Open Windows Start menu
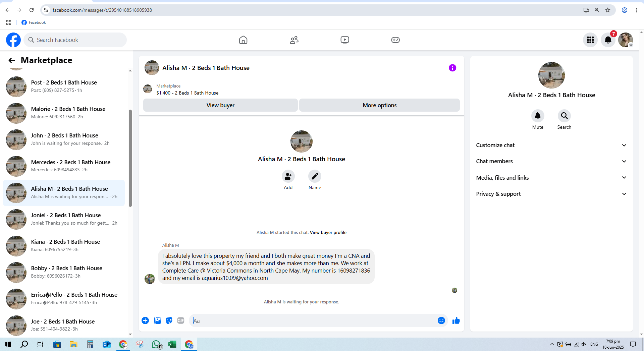Viewport: 644px width, 351px height. point(8,344)
